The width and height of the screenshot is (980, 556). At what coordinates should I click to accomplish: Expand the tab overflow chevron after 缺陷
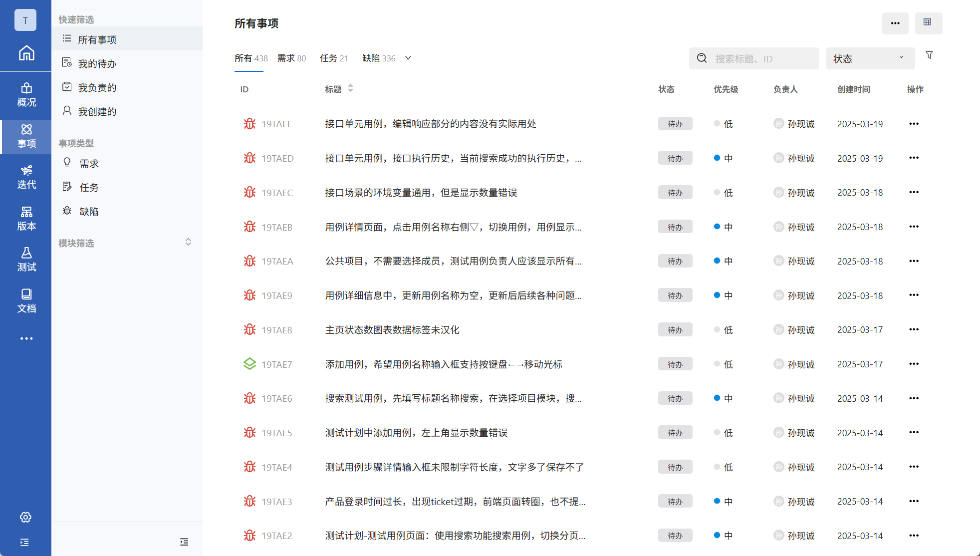click(x=408, y=58)
